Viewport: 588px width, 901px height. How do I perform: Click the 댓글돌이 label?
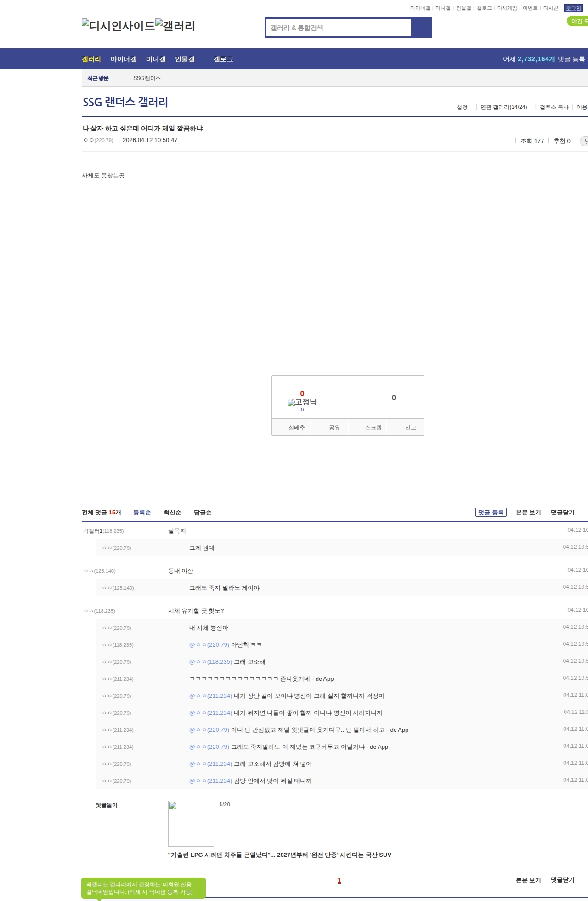(107, 805)
